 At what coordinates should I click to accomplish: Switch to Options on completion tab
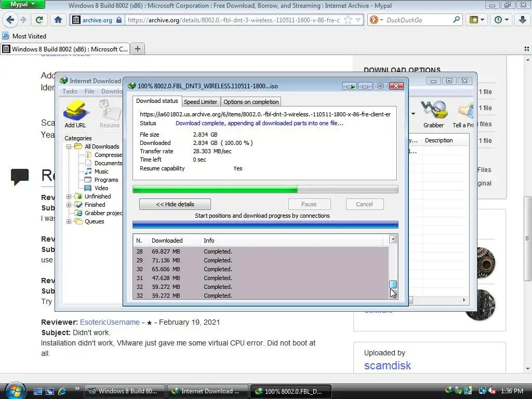pyautogui.click(x=251, y=102)
